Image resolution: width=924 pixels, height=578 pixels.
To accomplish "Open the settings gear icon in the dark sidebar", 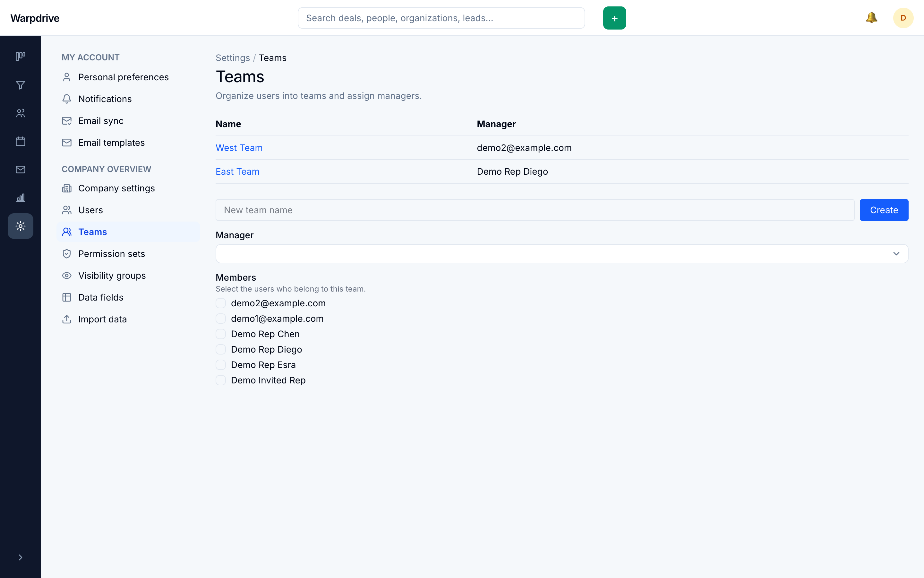I will pos(21,226).
